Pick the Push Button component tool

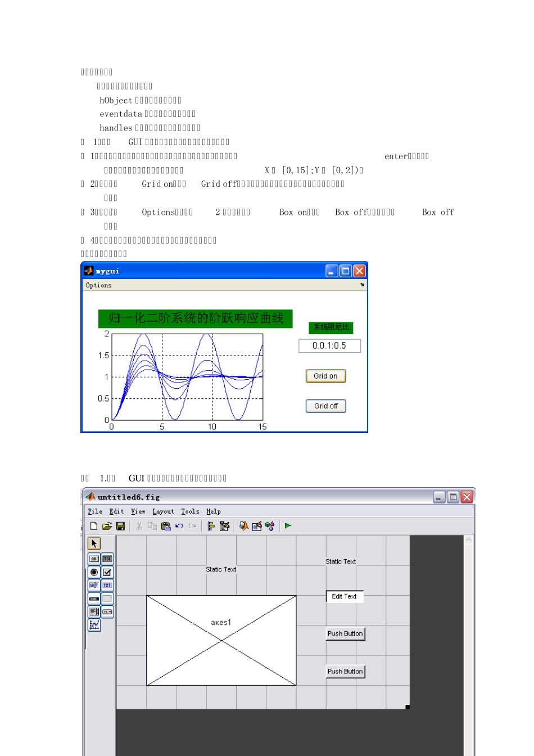(94, 559)
